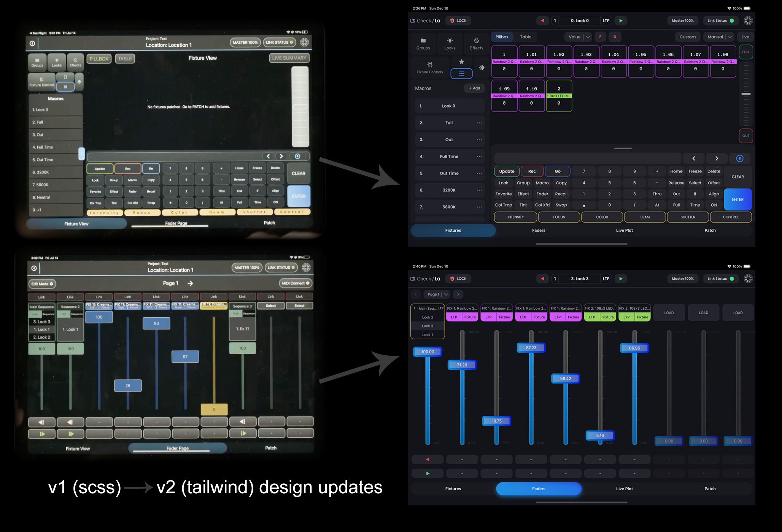Select the Live Plot tab beside highlighted Faders
This screenshot has width=782, height=532.
(x=624, y=489)
